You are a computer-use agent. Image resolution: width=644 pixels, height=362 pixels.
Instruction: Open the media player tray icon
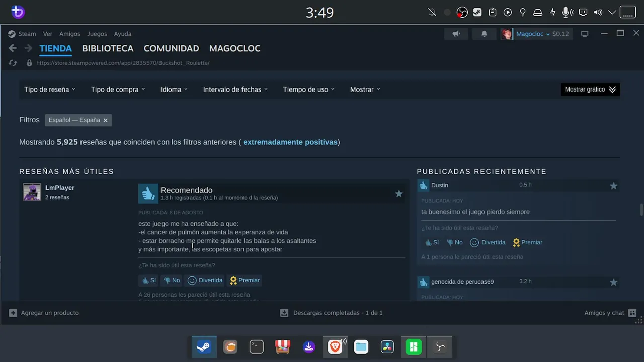(508, 12)
